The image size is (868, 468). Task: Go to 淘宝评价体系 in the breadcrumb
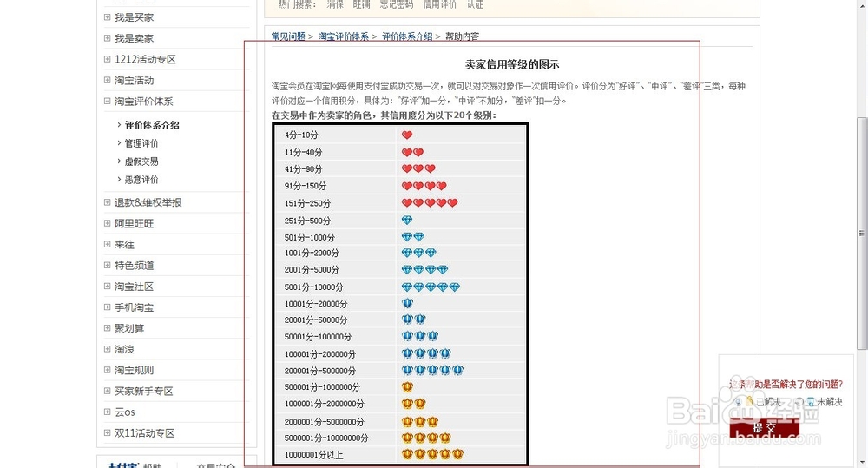pyautogui.click(x=343, y=36)
